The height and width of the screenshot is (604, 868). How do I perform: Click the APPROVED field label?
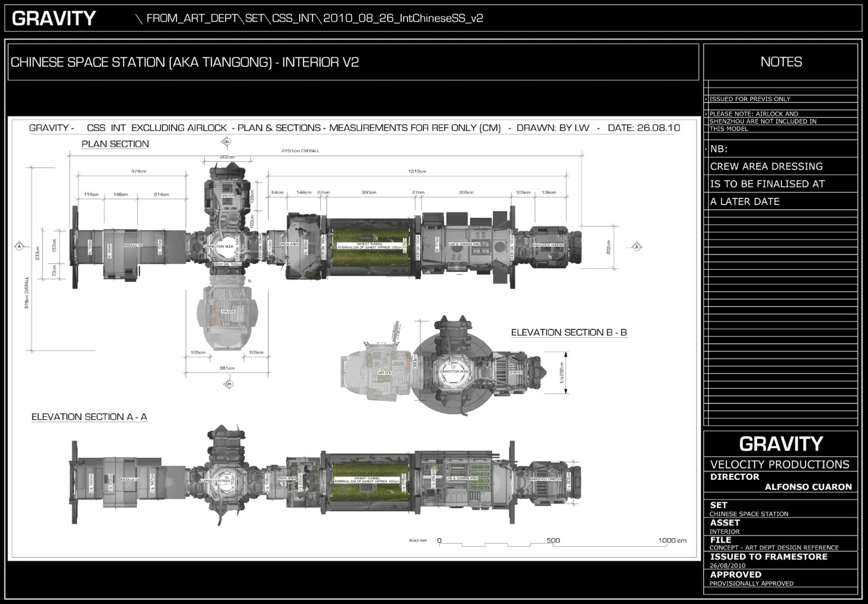click(x=735, y=574)
